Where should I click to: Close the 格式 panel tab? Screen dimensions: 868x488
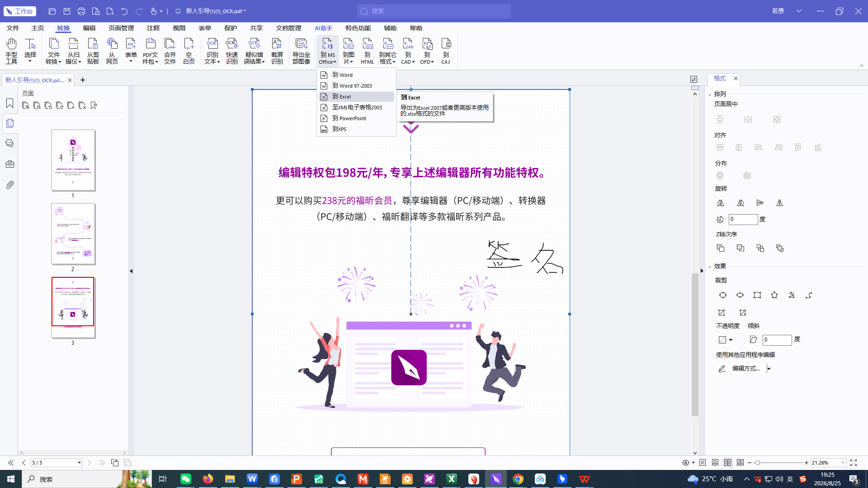coord(736,79)
